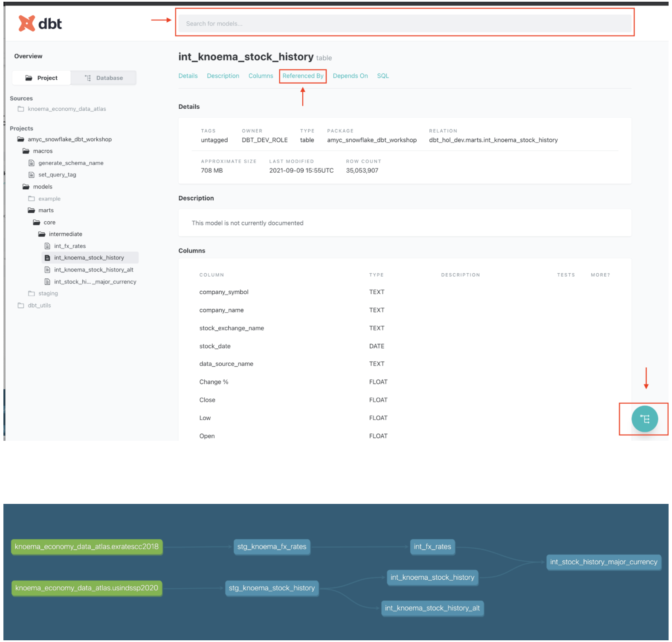Click the dbt_utils folder icon
The width and height of the screenshot is (672, 642).
tap(21, 305)
